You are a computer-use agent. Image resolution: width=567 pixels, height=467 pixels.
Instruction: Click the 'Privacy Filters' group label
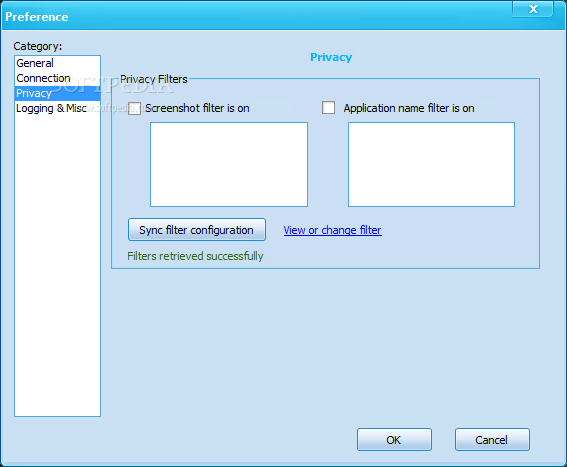click(x=154, y=79)
